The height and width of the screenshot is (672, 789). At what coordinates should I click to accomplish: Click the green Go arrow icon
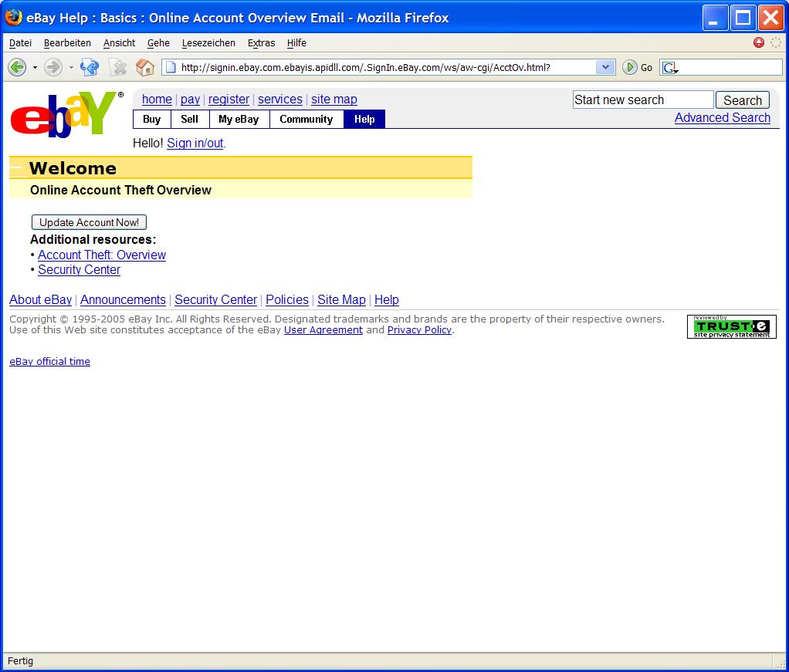coord(629,67)
